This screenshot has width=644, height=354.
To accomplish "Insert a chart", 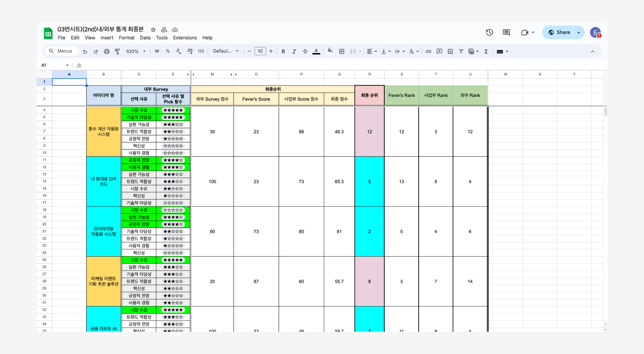I will (x=450, y=51).
